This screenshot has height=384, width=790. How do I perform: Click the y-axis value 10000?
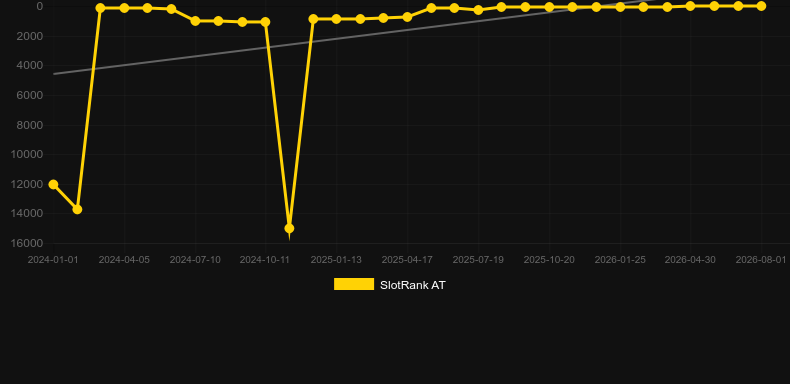[x=27, y=154]
